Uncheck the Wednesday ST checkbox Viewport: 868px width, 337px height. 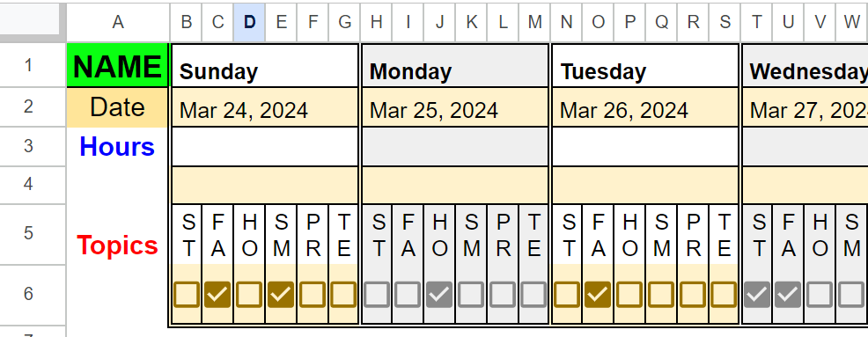point(757,295)
